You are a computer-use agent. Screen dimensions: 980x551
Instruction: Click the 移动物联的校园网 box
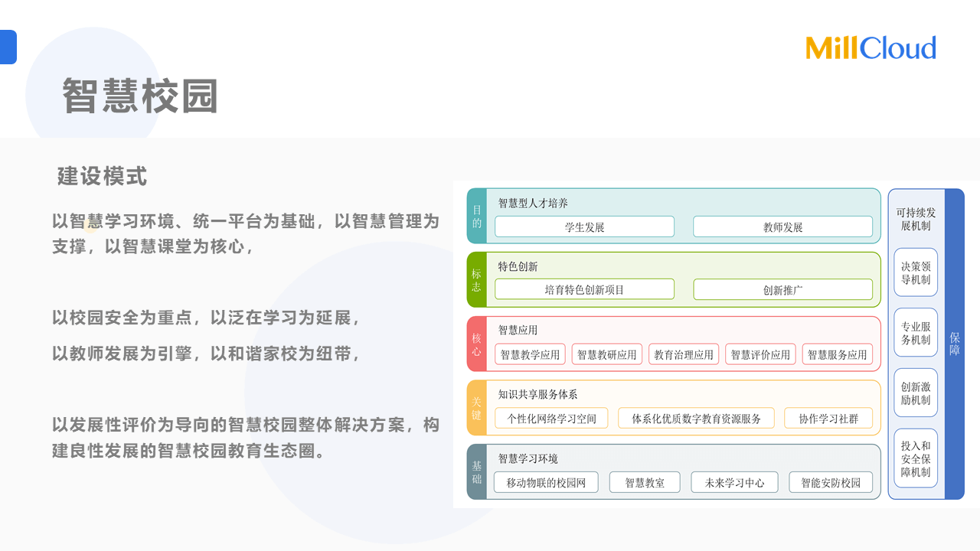[x=546, y=482]
